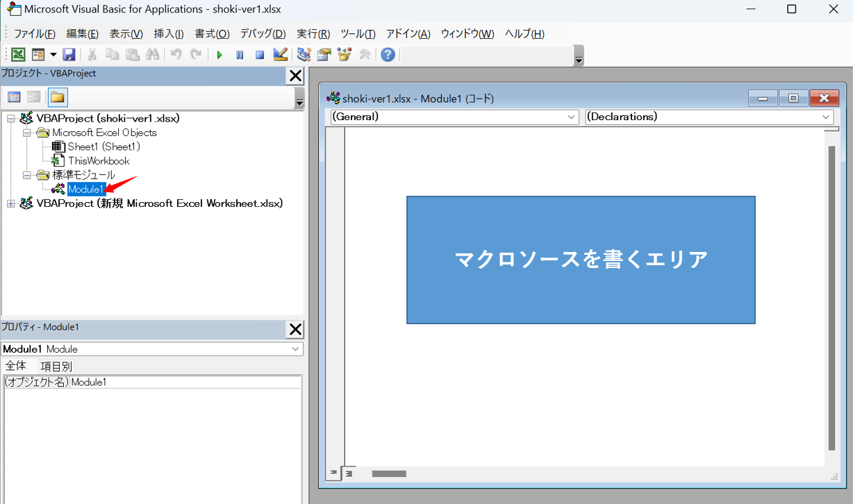Click the Undo arrow icon
Image resolution: width=853 pixels, height=504 pixels.
point(176,55)
